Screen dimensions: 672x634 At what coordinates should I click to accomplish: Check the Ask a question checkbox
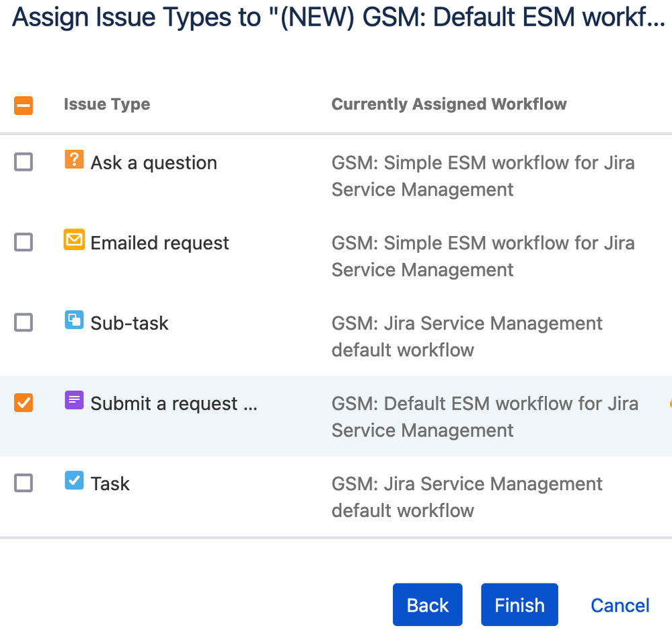(x=24, y=162)
